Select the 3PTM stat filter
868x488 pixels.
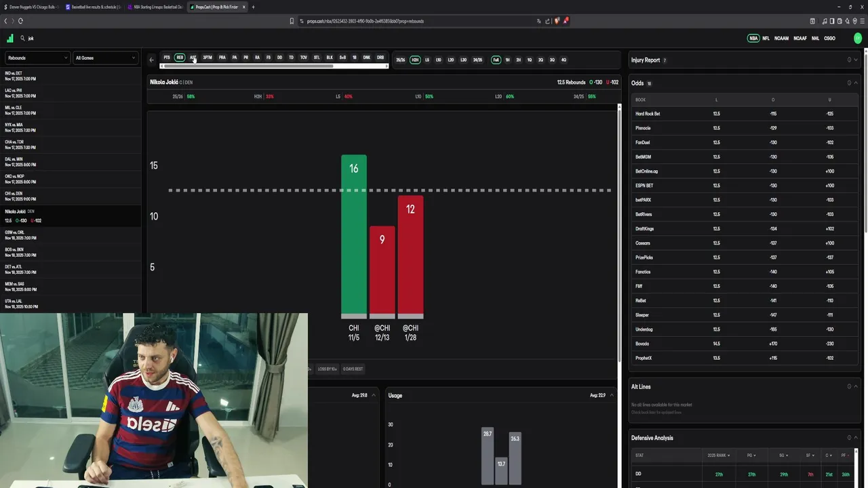click(x=208, y=58)
